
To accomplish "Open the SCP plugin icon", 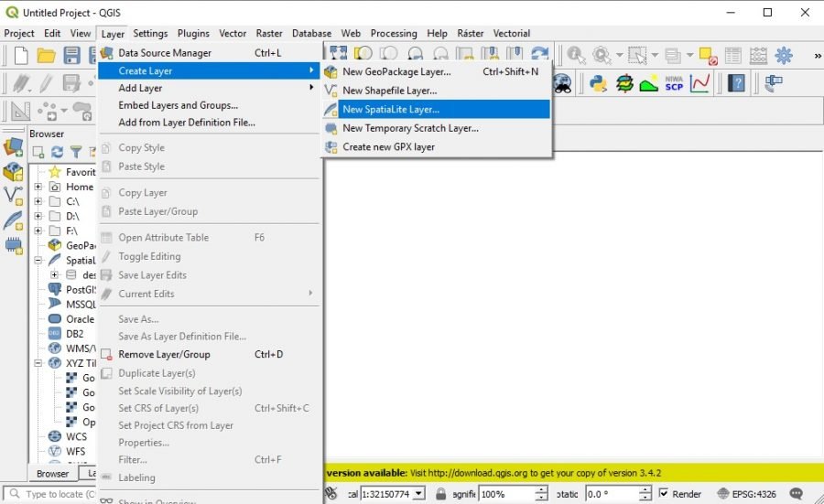I will (674, 83).
